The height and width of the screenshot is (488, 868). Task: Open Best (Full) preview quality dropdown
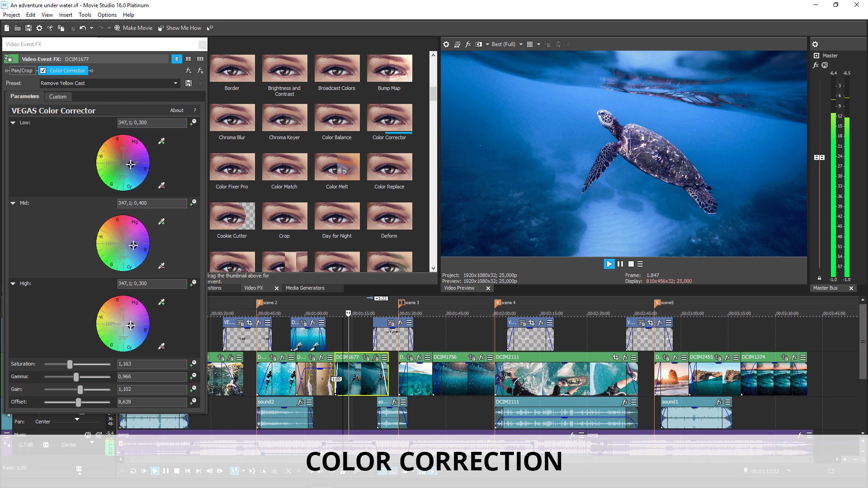[521, 44]
